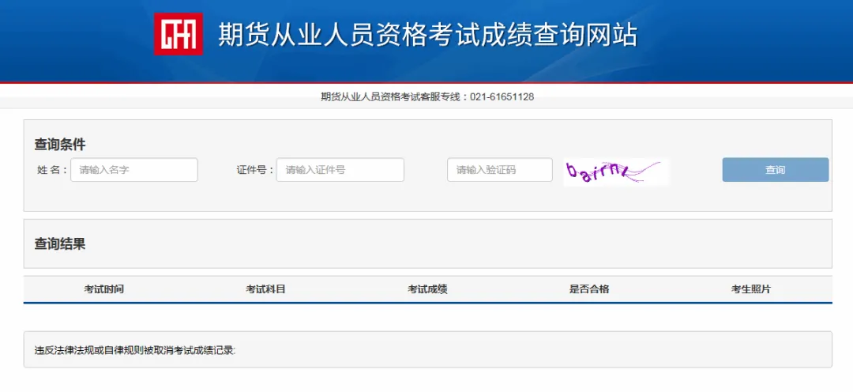This screenshot has height=392, width=853.
Task: Click the blue 查询 search button
Action: [x=775, y=170]
